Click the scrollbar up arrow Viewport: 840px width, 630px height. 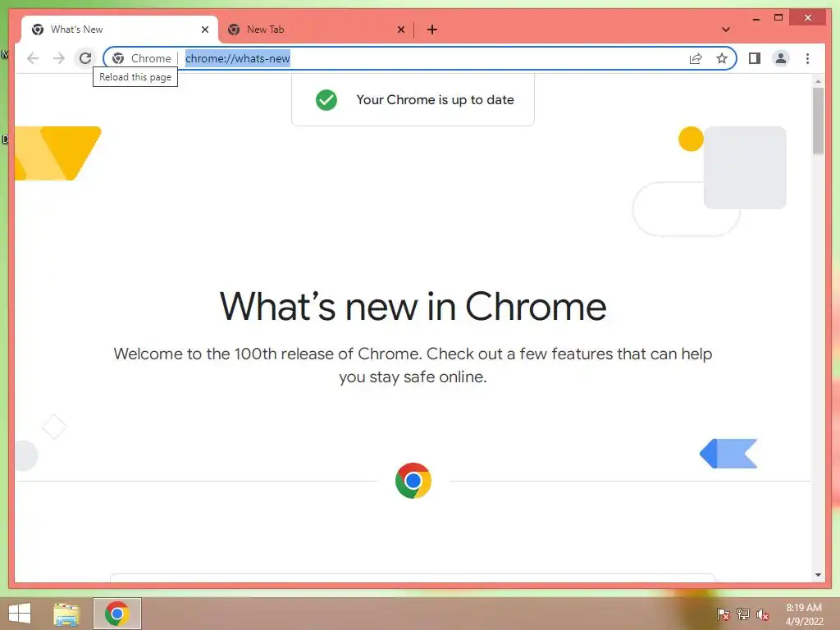click(818, 81)
